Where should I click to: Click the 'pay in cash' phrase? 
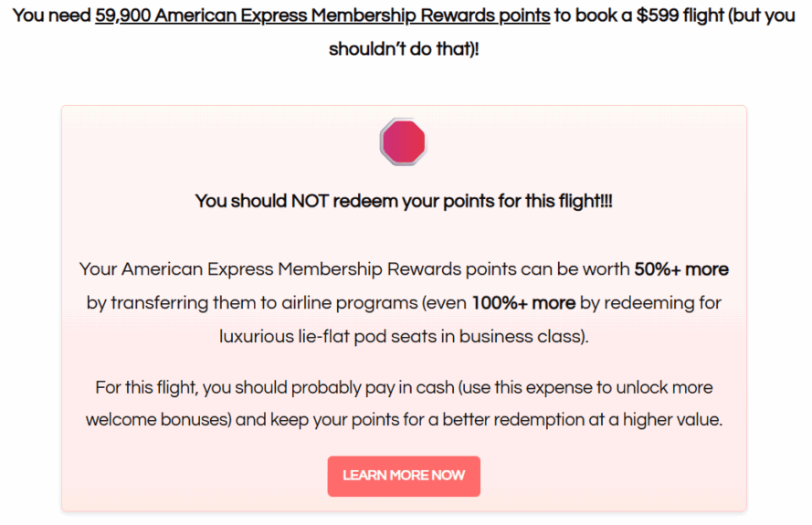point(409,388)
